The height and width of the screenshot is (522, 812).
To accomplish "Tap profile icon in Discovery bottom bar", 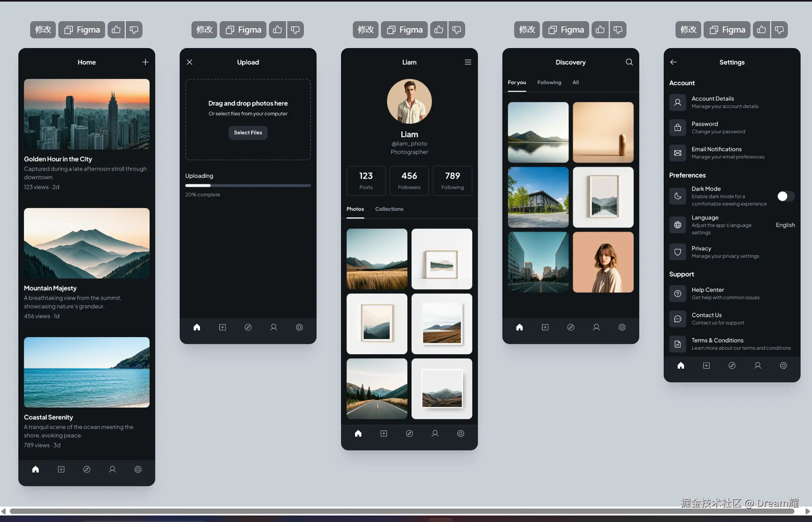I will point(596,327).
